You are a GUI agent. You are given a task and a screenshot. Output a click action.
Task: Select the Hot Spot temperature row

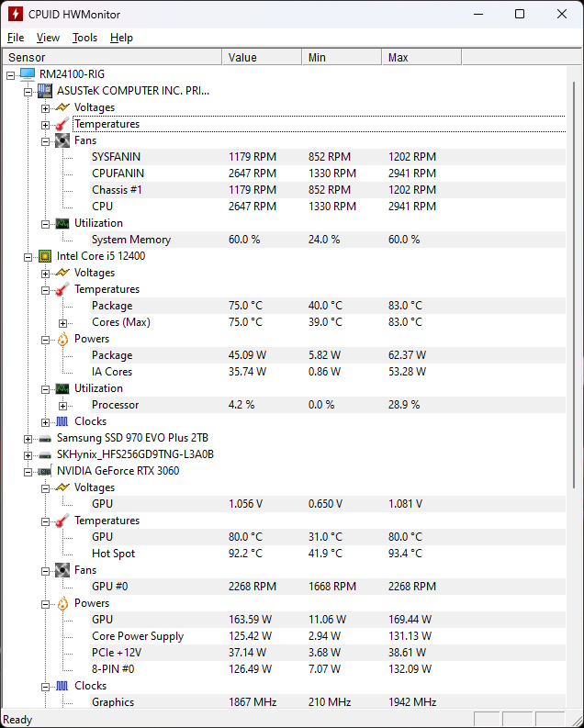click(x=328, y=554)
